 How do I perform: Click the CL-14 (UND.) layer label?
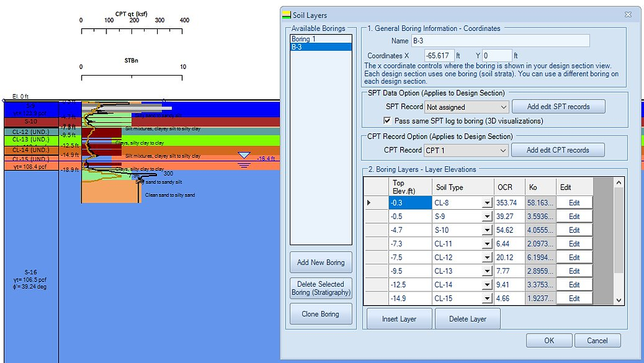31,150
